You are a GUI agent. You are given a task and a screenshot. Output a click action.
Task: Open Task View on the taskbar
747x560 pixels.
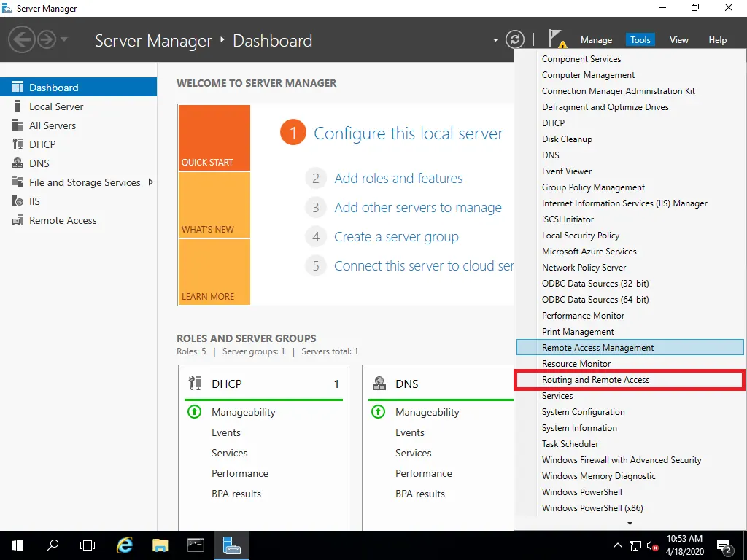88,545
